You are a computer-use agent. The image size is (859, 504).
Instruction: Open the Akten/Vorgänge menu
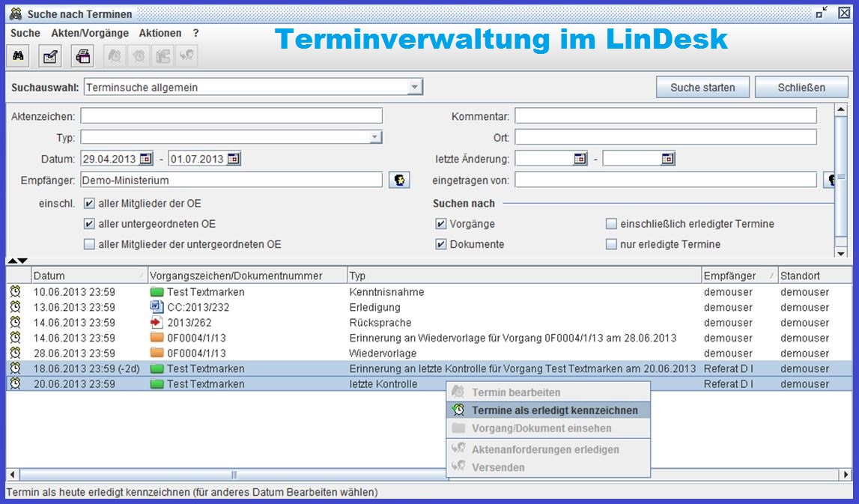point(90,34)
